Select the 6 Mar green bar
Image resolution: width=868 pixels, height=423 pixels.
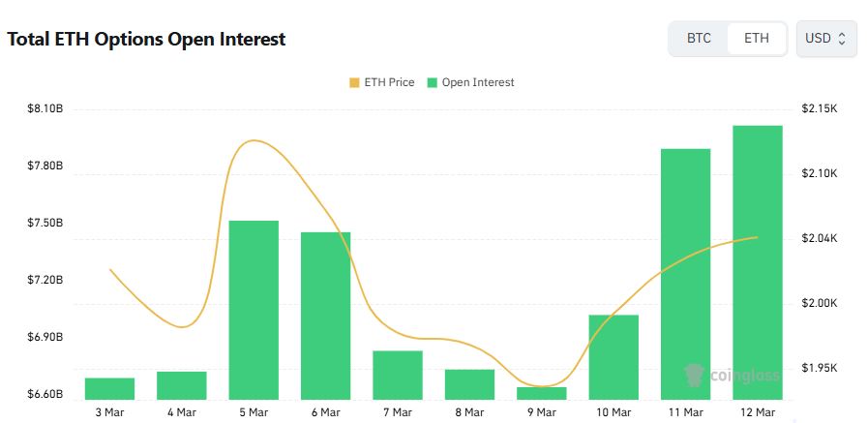pyautogui.click(x=325, y=315)
